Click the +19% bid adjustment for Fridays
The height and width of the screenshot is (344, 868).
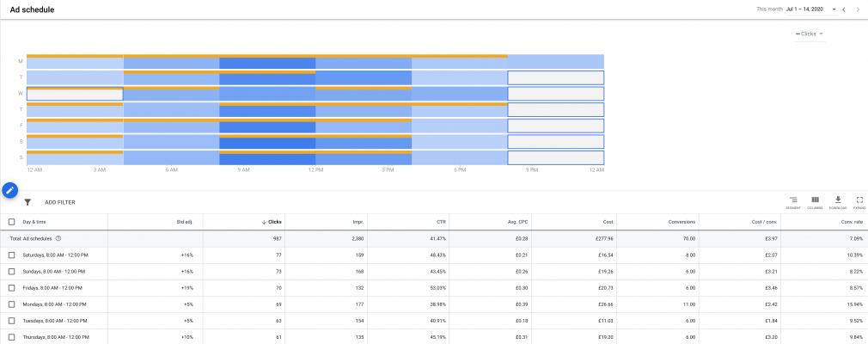tap(186, 288)
